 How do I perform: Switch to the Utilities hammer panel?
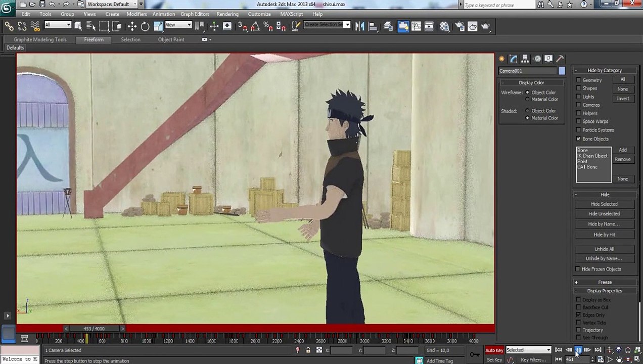[x=560, y=59]
